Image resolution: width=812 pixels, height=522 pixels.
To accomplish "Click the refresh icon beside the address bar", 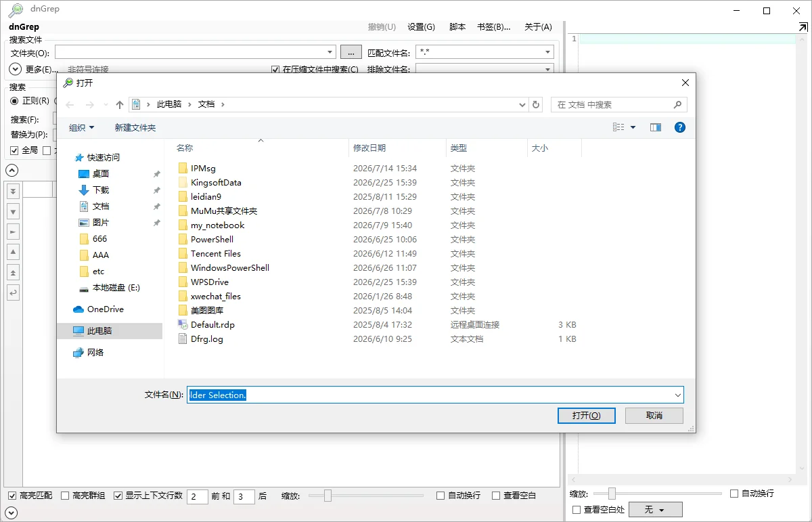I will point(537,105).
